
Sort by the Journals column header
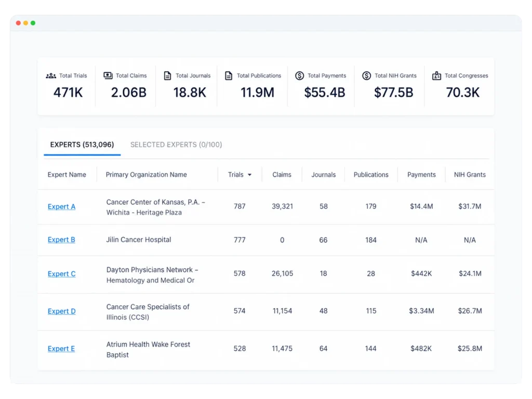tap(323, 175)
